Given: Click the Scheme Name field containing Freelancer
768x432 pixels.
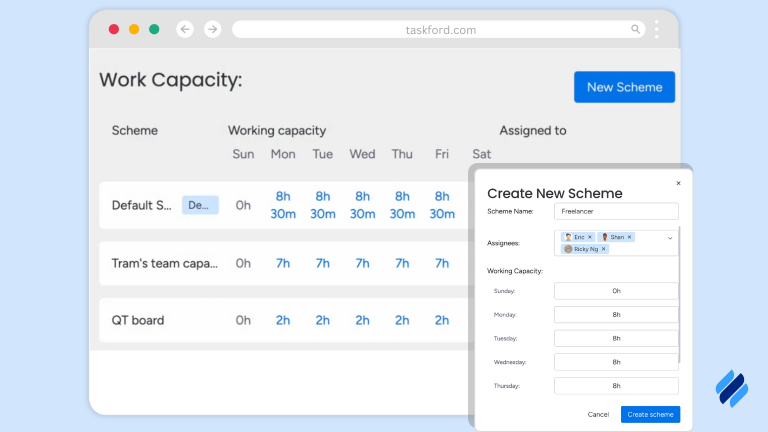Looking at the screenshot, I should tap(616, 211).
